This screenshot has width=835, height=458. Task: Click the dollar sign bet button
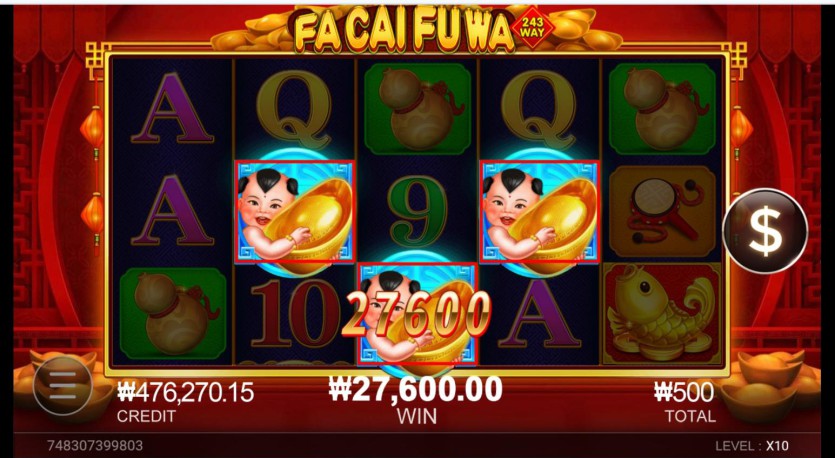765,231
